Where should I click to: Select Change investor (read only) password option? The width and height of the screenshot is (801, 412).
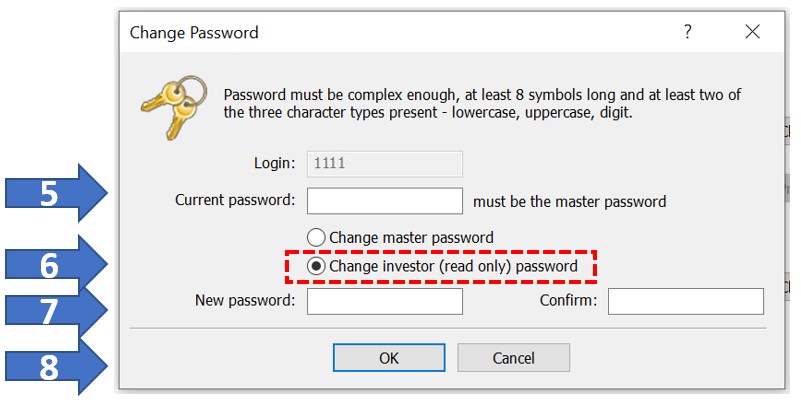[x=316, y=267]
